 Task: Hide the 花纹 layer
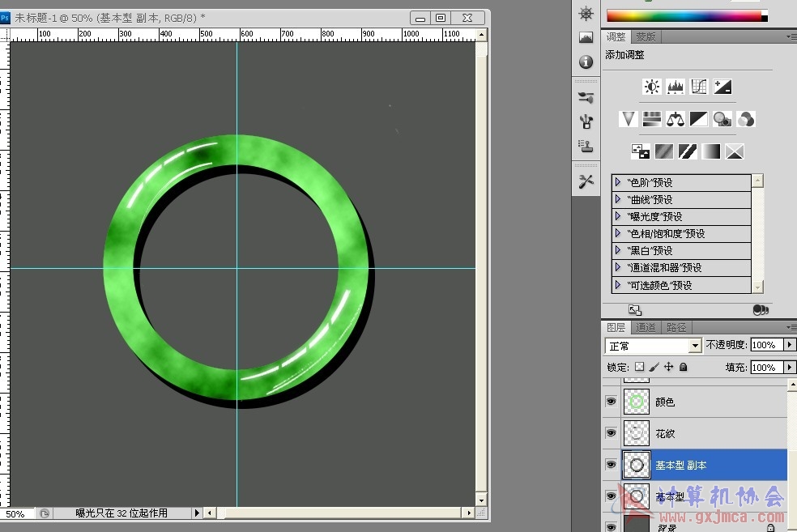(x=611, y=433)
